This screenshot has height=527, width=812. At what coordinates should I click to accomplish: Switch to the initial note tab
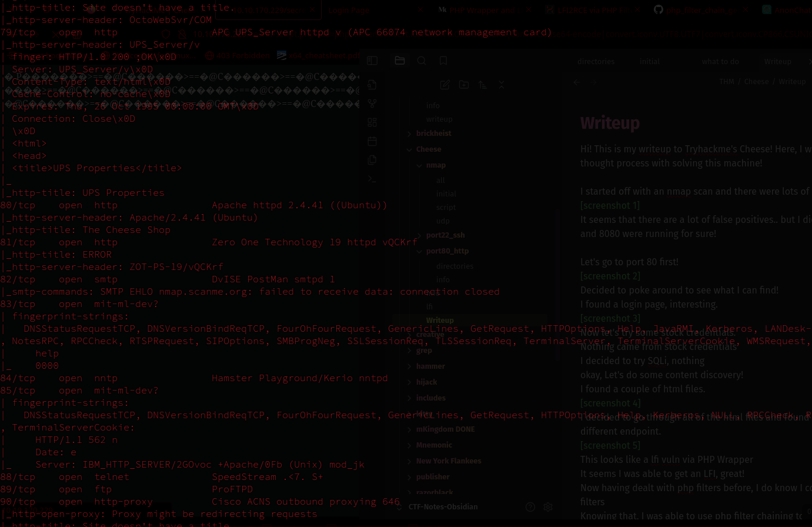650,61
